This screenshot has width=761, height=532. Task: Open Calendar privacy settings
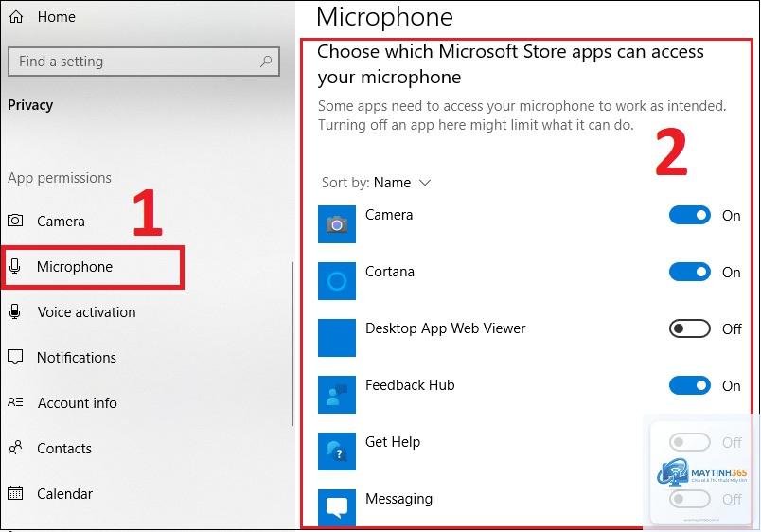[x=64, y=493]
